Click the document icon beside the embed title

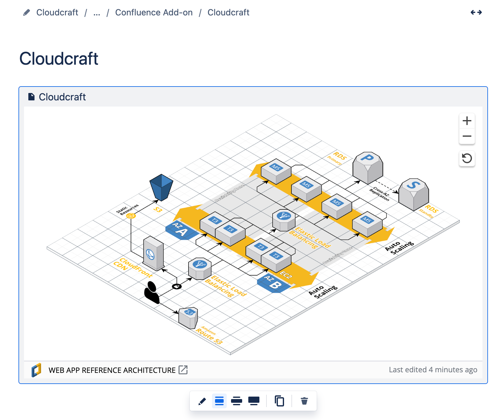pos(31,96)
